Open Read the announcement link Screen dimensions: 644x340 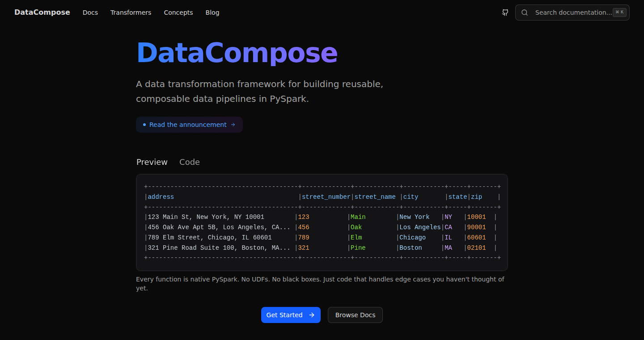coord(189,125)
